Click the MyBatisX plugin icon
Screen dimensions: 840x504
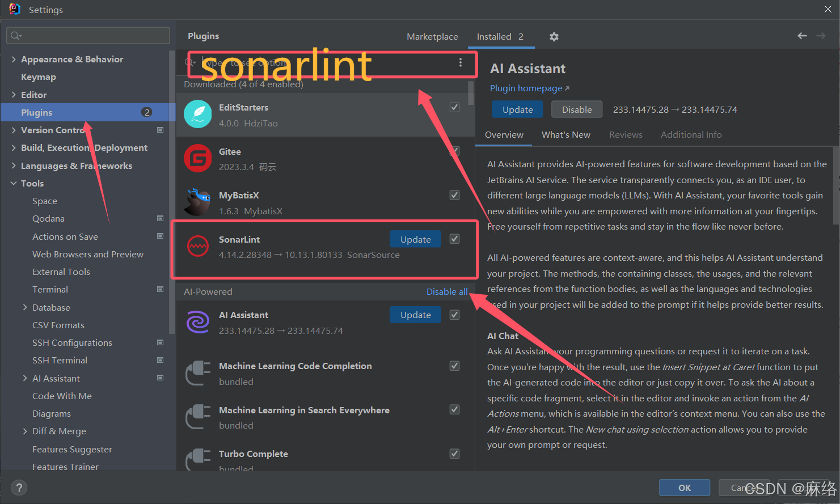197,202
